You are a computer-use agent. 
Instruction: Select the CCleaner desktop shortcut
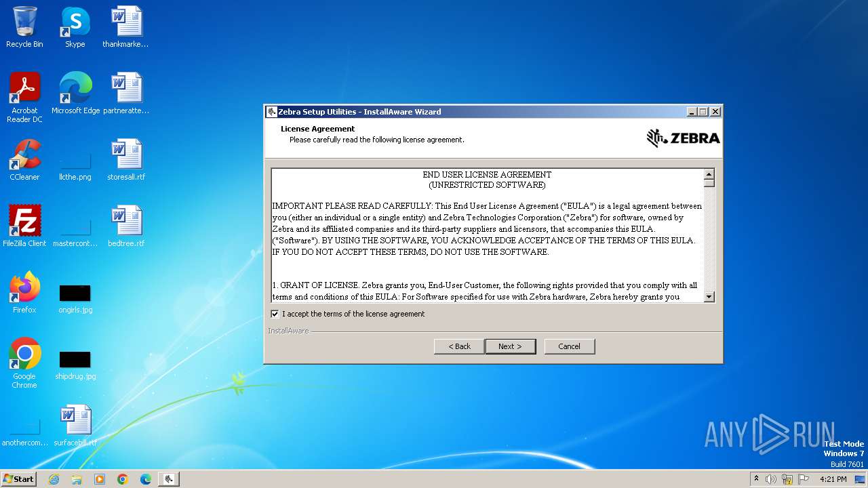click(x=24, y=160)
